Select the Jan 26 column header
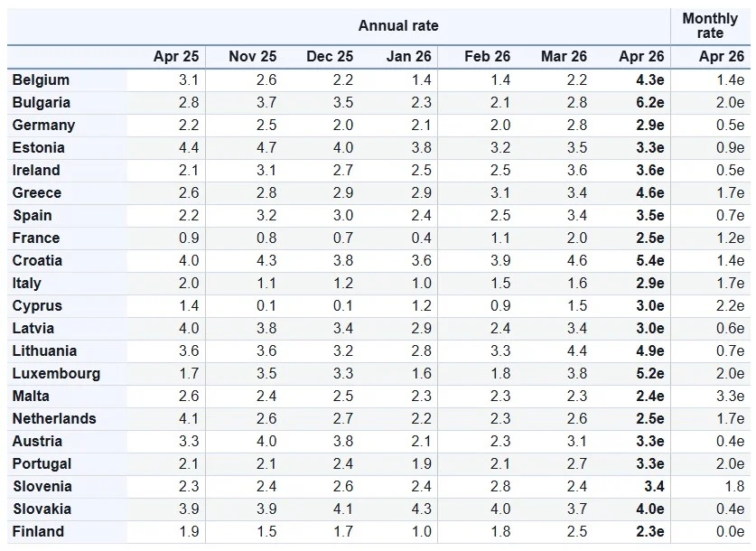Screen dimensions: 756x551 tap(408, 56)
